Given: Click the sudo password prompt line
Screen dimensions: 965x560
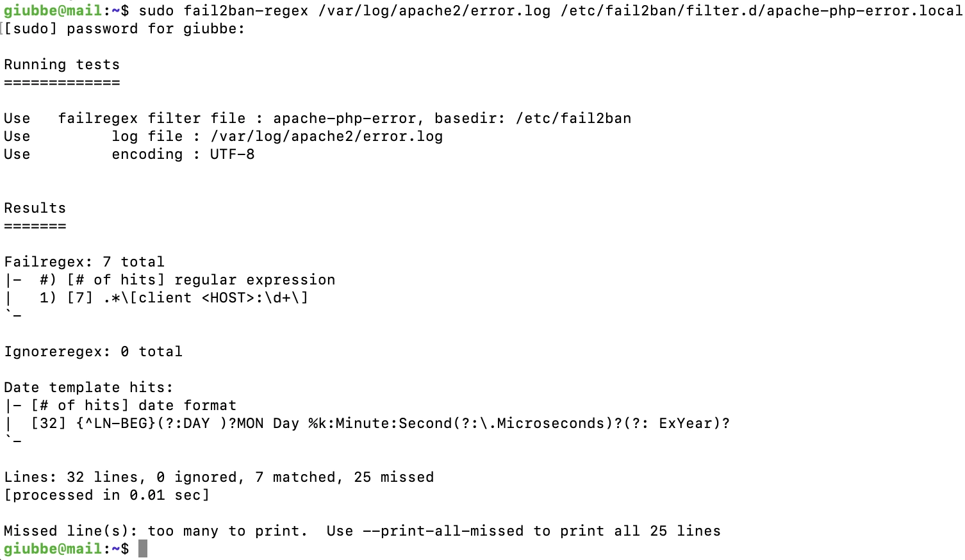Looking at the screenshot, I should [124, 29].
